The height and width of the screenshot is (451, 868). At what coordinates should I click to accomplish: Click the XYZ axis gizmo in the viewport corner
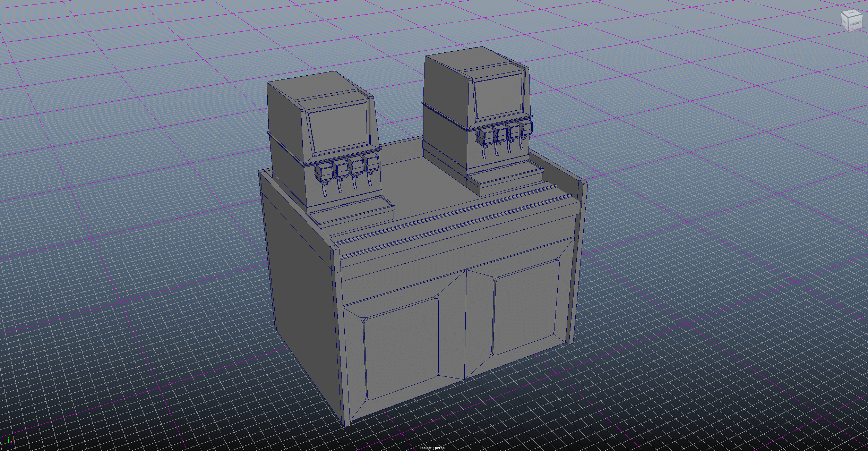coord(10,441)
